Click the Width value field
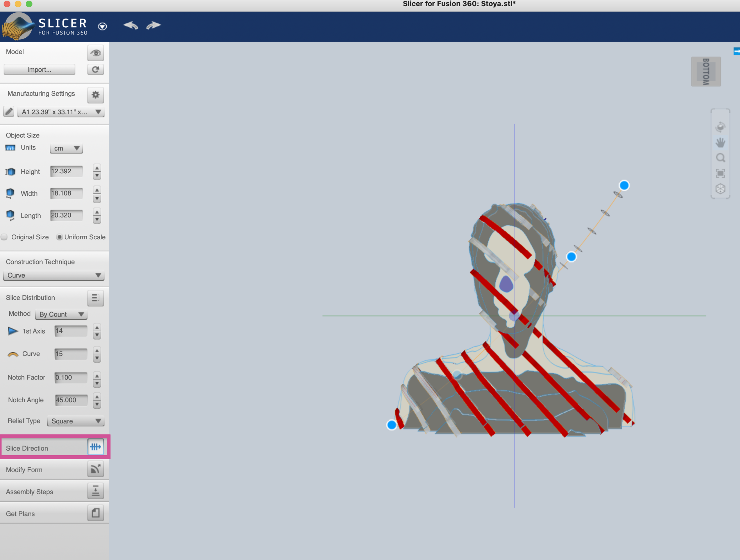740x560 pixels. 66,193
